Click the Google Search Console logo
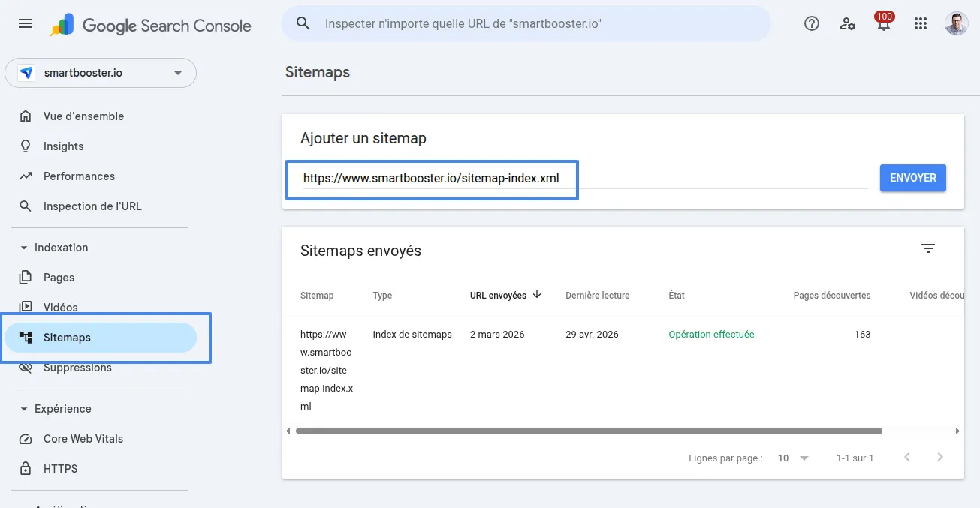This screenshot has width=980, height=508. click(x=150, y=25)
